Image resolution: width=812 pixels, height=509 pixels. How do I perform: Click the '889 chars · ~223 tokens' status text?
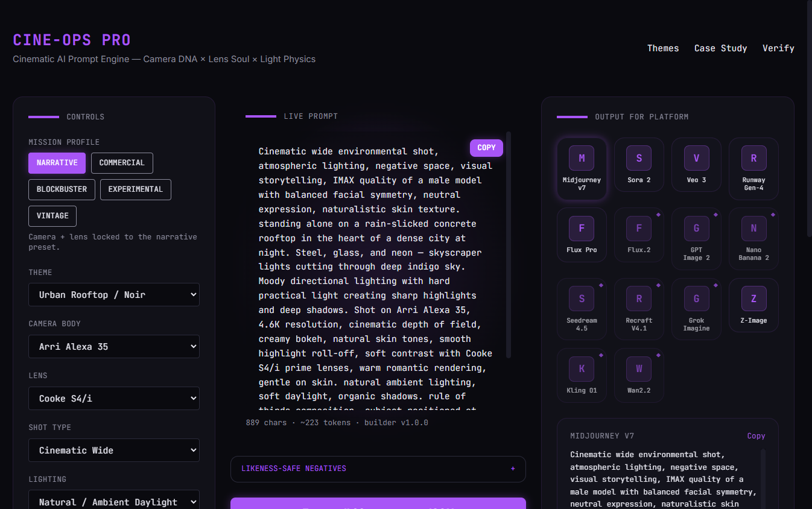[337, 423]
